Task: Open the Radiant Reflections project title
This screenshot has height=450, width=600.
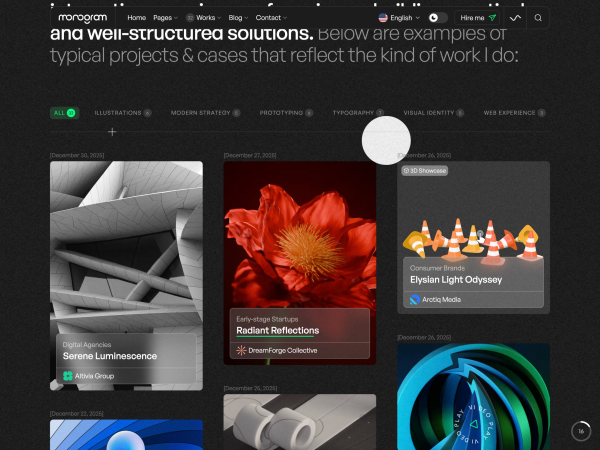Action: coord(277,330)
